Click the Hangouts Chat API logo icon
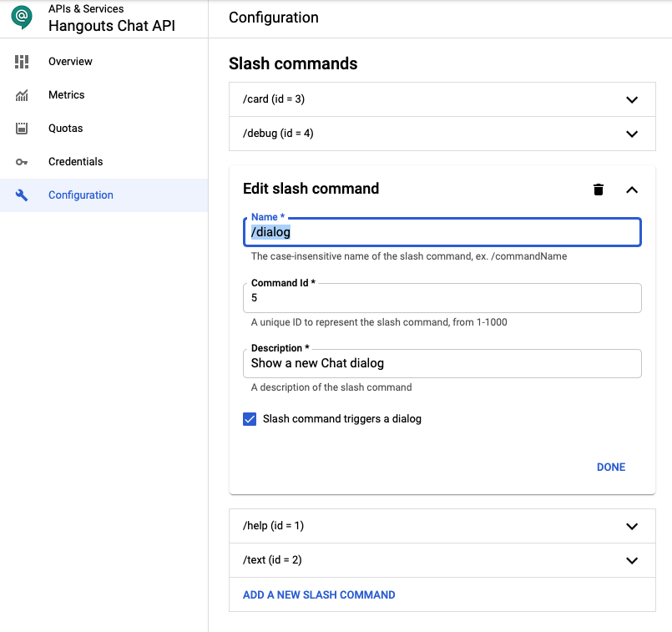This screenshot has height=632, width=672. click(x=22, y=17)
